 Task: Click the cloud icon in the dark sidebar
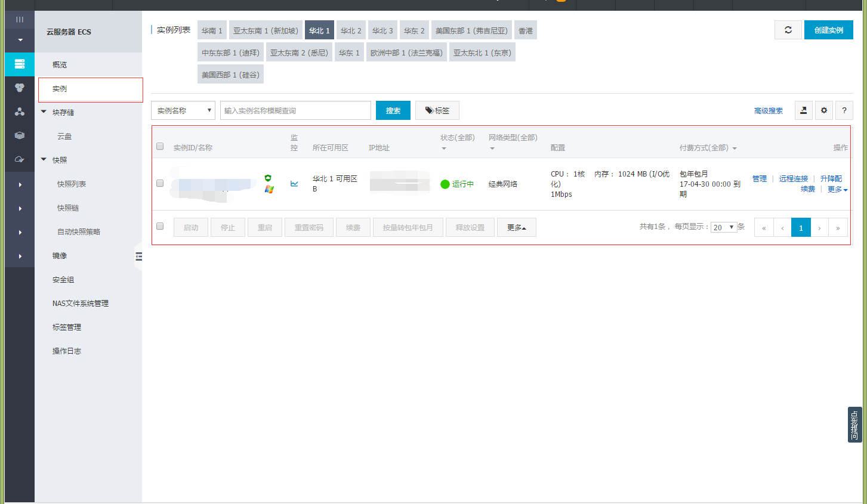(x=20, y=159)
